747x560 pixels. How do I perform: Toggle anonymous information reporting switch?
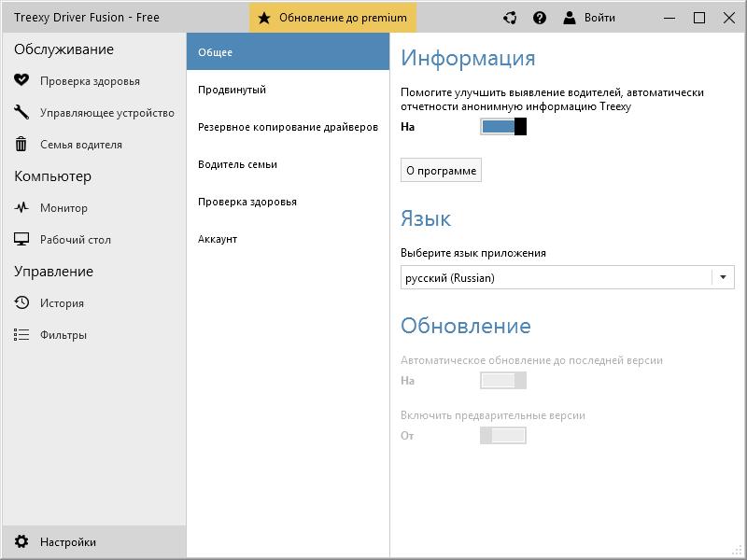(x=503, y=127)
